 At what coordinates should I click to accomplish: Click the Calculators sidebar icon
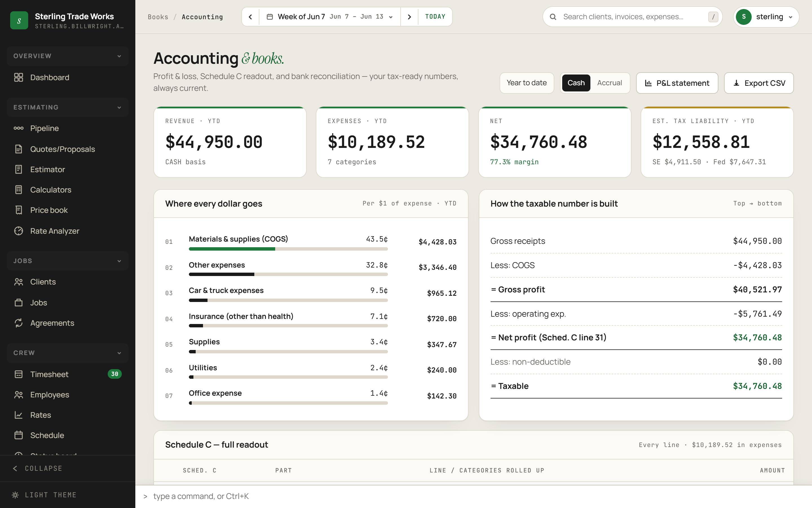coord(18,189)
